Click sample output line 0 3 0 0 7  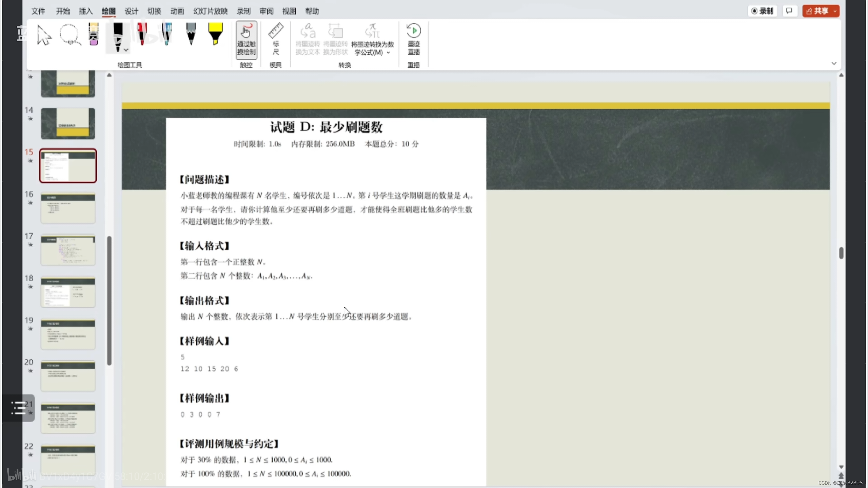click(201, 414)
